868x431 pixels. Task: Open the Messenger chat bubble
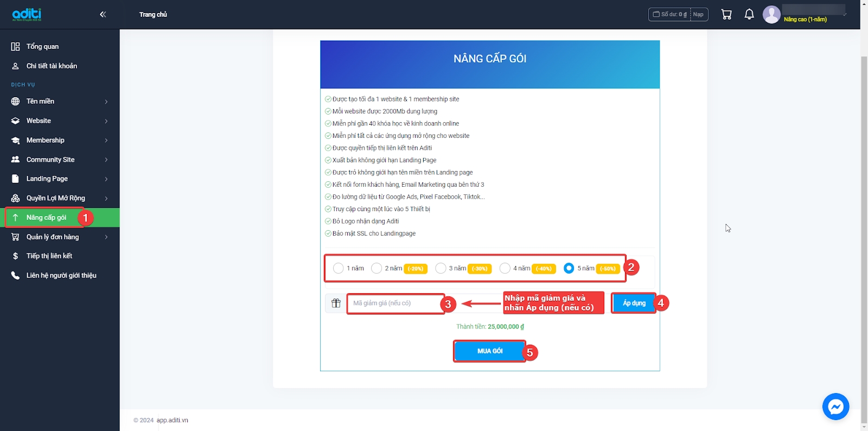point(835,407)
